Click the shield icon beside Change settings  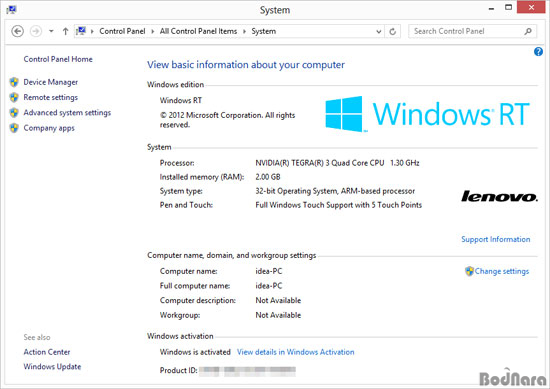point(469,271)
